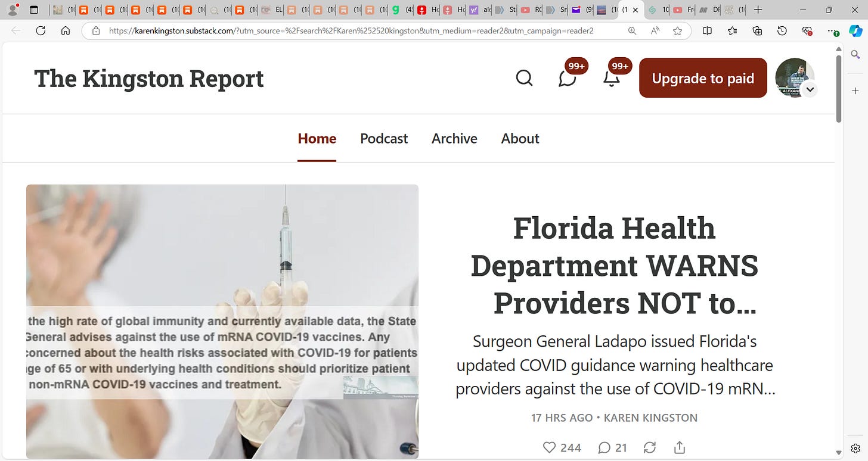Open the KAREN KINGSTON author link
Image resolution: width=868 pixels, height=461 pixels.
click(x=650, y=418)
